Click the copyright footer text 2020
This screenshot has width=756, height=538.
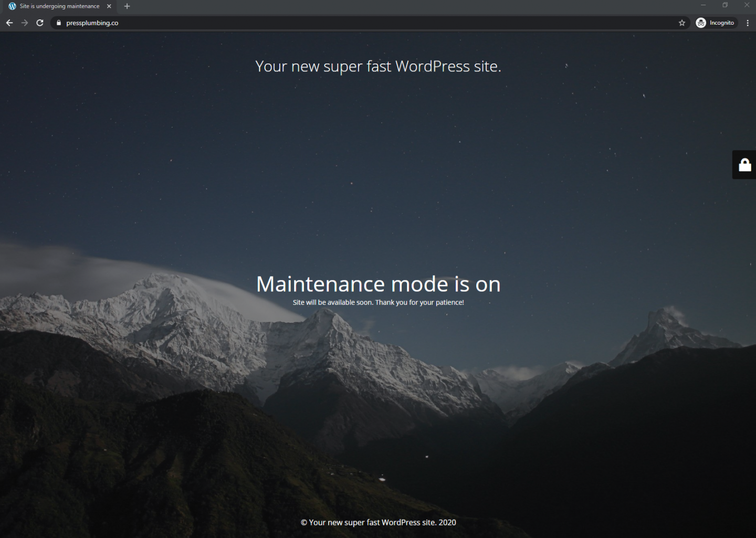[378, 522]
